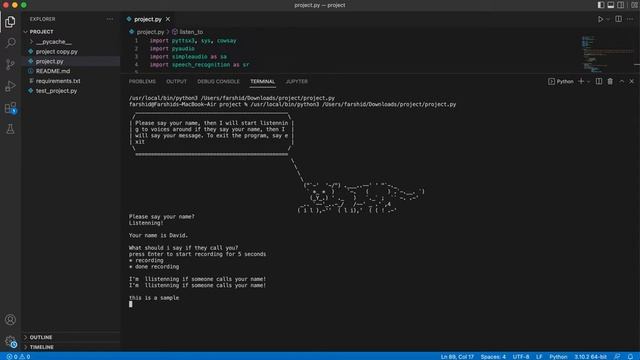
Task: Click code line 4 import speech_recognition
Action: 199,64
